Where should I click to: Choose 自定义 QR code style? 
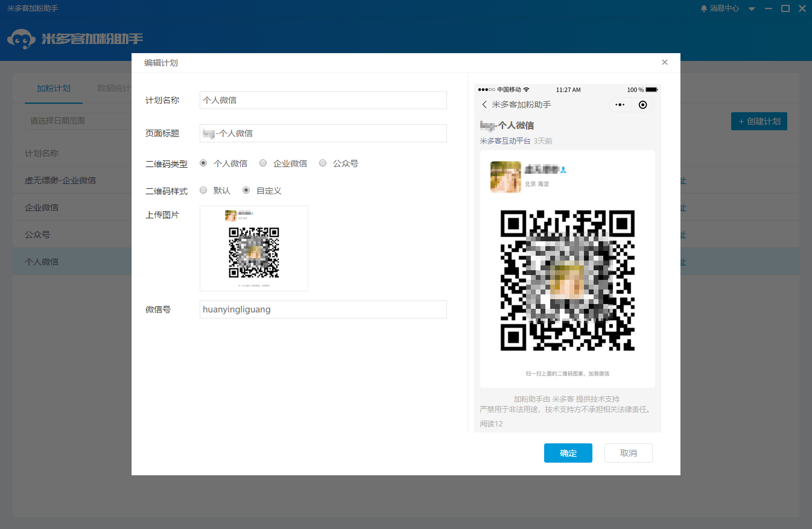(x=246, y=190)
